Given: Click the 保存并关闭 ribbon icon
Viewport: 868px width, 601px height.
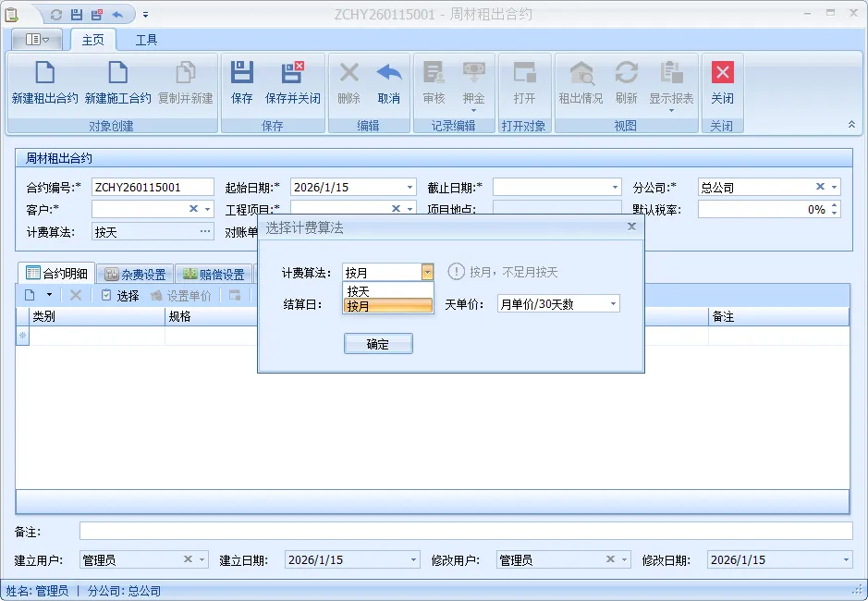Looking at the screenshot, I should click(293, 72).
